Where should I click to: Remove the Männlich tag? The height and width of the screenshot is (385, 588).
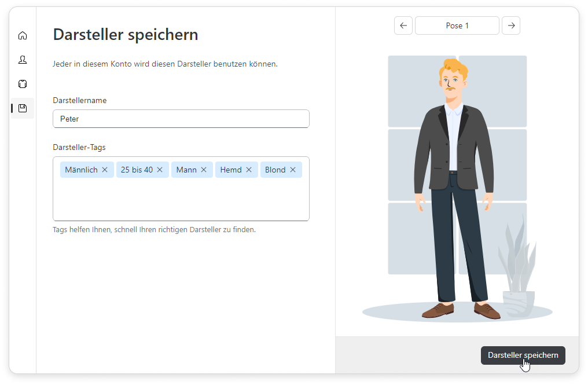(x=105, y=170)
